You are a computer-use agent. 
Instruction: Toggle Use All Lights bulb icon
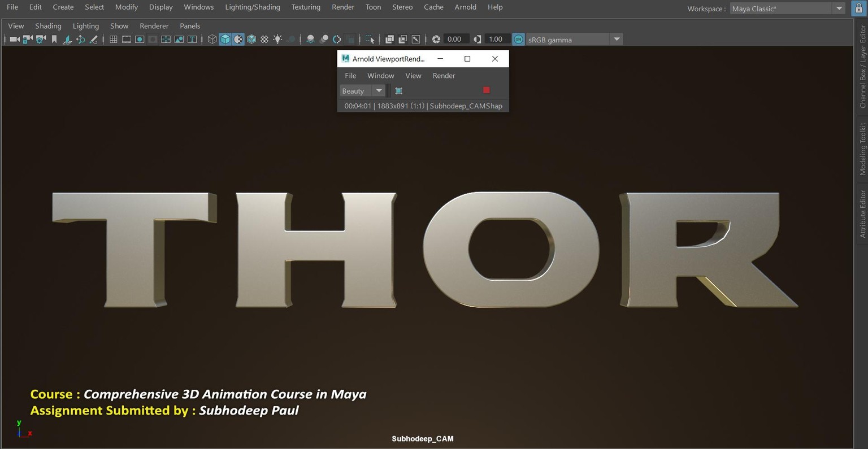click(x=277, y=39)
